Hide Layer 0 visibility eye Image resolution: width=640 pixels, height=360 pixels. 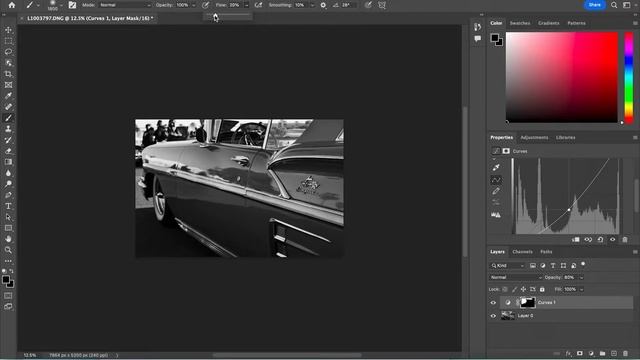tap(493, 316)
